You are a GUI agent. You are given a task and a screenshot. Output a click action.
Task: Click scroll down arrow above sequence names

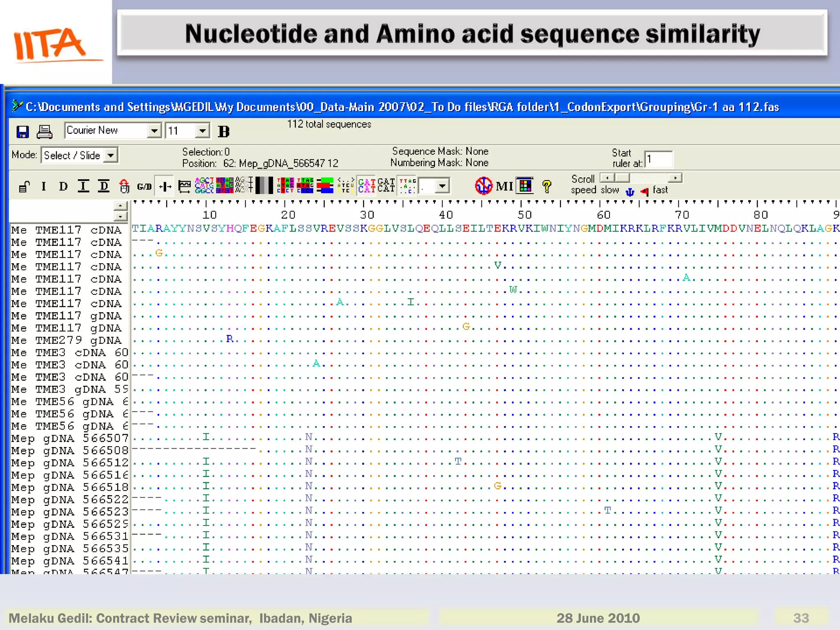coord(120,216)
